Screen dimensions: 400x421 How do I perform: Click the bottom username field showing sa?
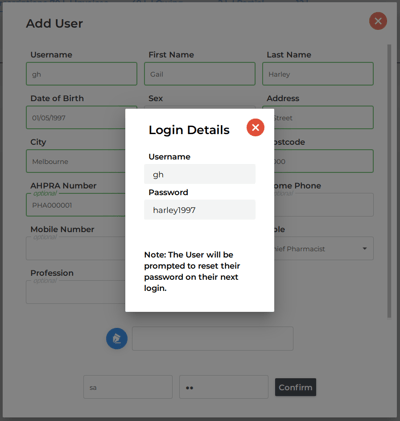128,387
